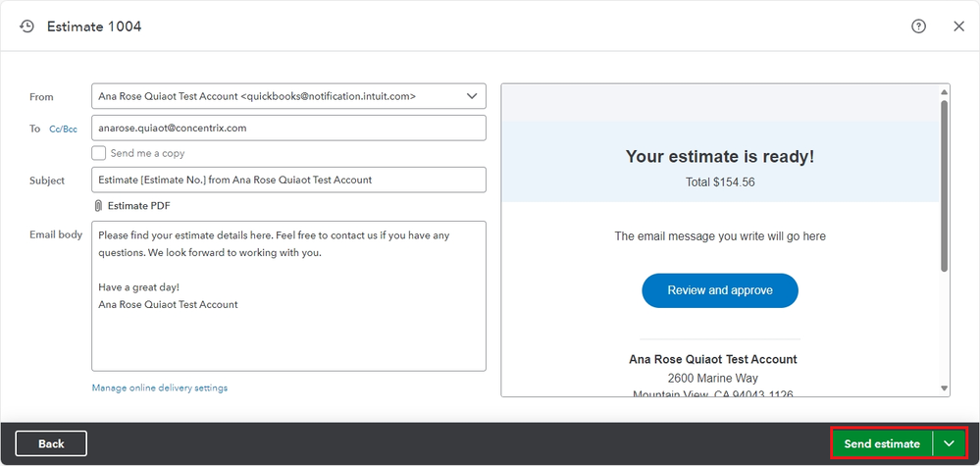Viewport: 980px width, 466px height.
Task: Click the Your estimate is ready heading
Action: 719,156
